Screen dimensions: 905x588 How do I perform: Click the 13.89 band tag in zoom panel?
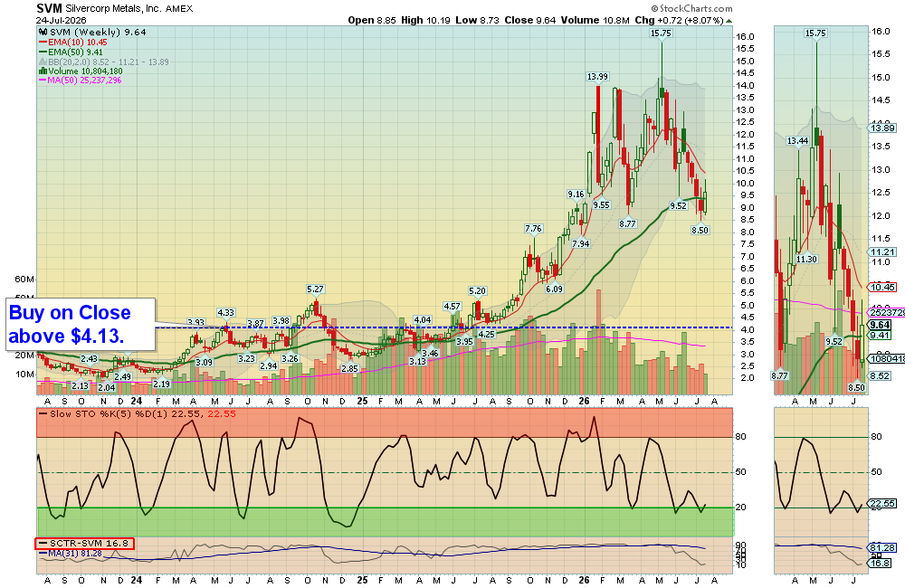[x=882, y=128]
